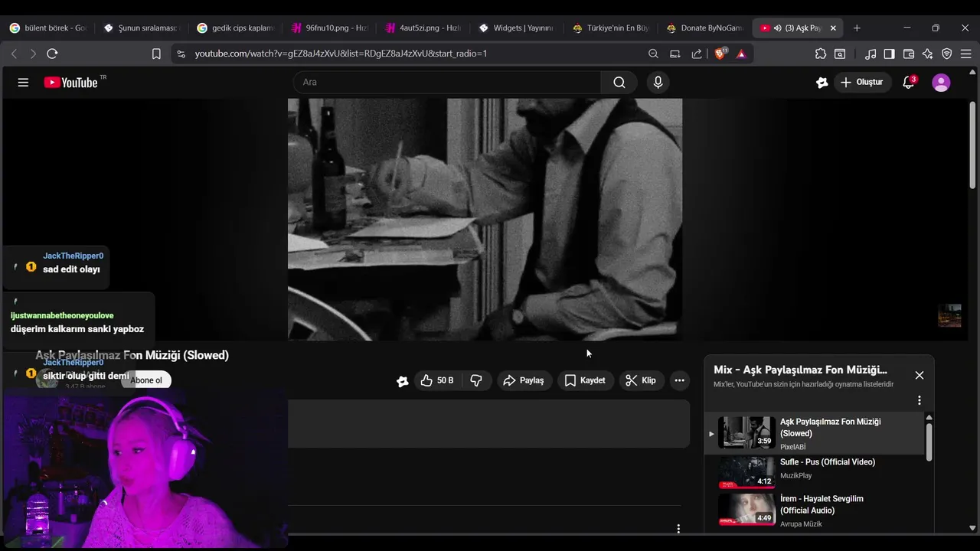The image size is (980, 551).
Task: Focus the YouTube Ara search field
Action: point(447,83)
